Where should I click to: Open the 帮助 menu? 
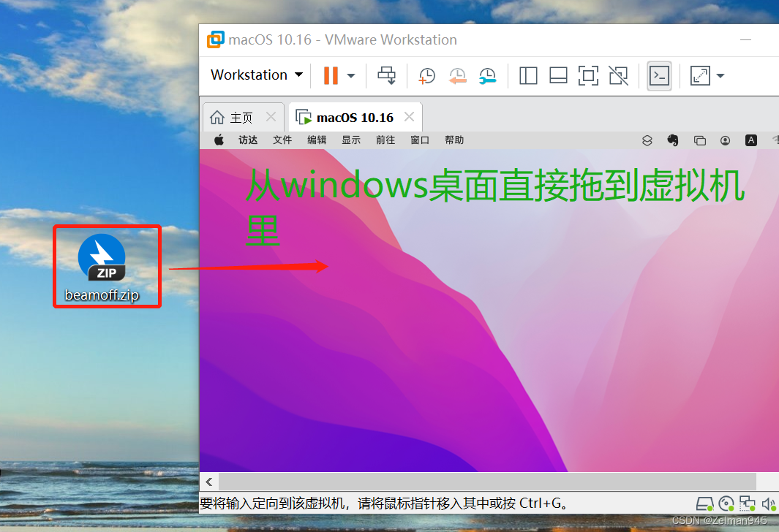coord(454,140)
